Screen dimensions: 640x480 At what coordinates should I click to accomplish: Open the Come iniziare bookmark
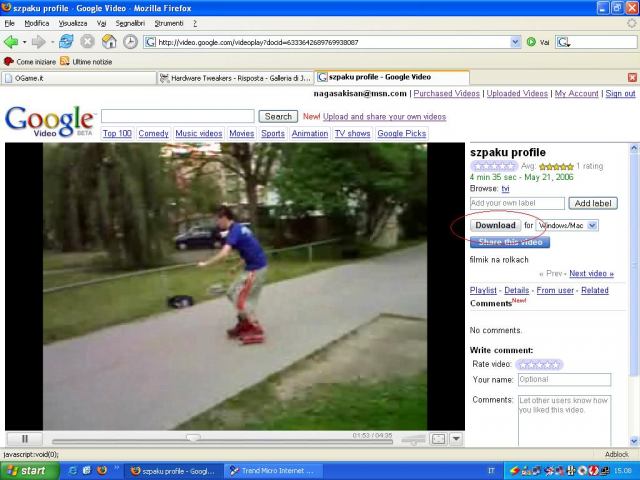(30, 62)
